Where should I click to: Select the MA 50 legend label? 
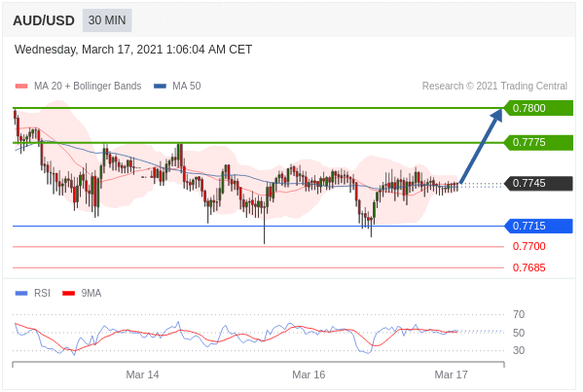coord(187,86)
